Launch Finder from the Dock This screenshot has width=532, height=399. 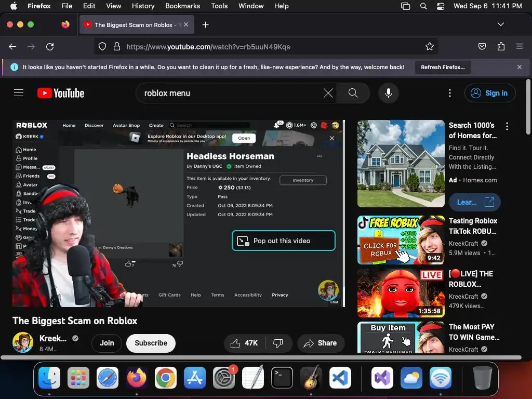(49, 378)
